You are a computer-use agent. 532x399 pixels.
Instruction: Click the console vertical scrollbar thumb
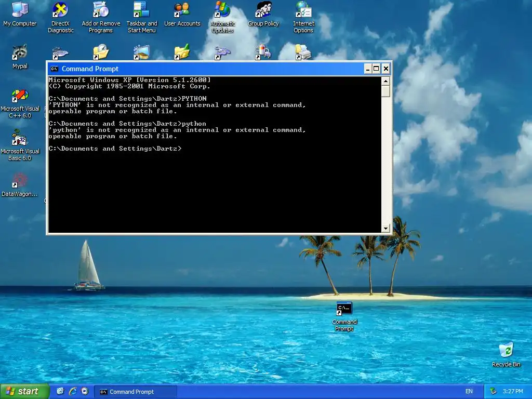(385, 91)
